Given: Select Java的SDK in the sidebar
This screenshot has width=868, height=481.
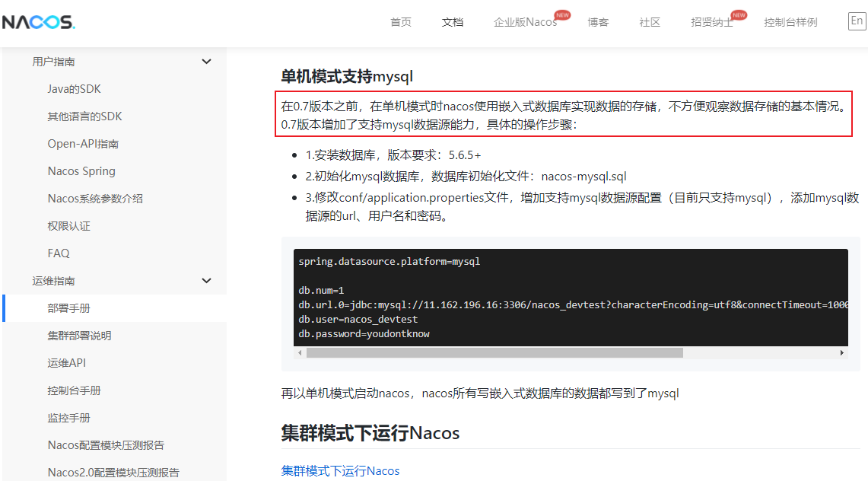Looking at the screenshot, I should (x=74, y=89).
